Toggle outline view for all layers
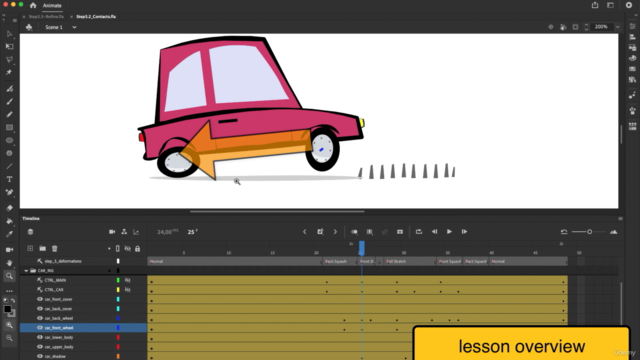This screenshot has width=640, height=360. click(118, 249)
